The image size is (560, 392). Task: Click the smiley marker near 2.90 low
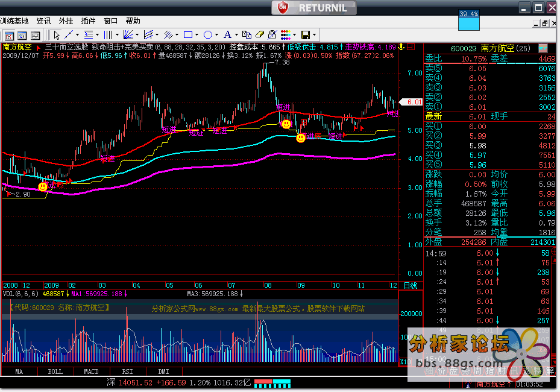click(43, 186)
